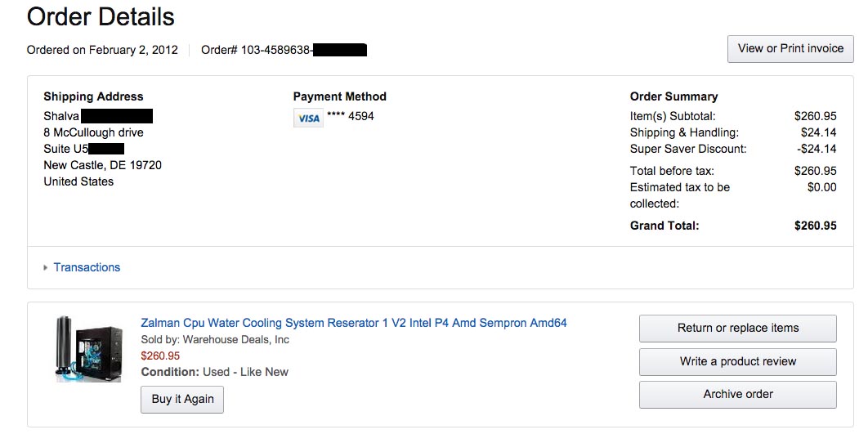
Task: Click View or Print invoice button
Action: [x=790, y=49]
